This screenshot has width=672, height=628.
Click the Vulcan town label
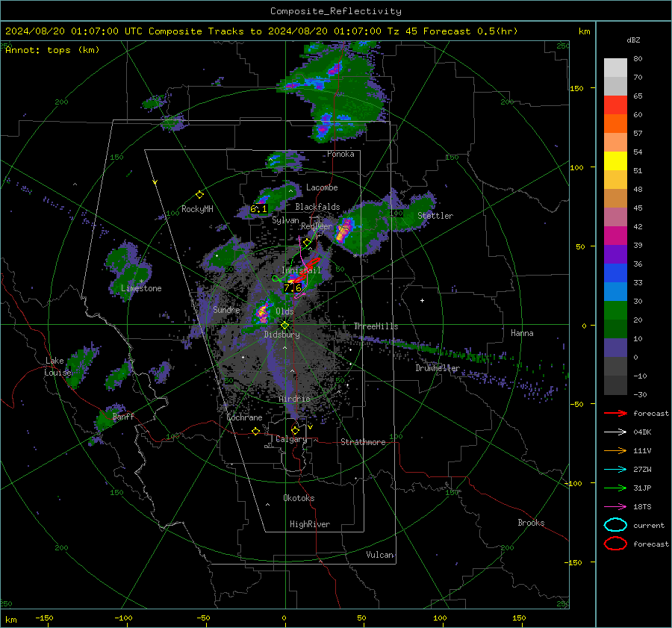380,555
